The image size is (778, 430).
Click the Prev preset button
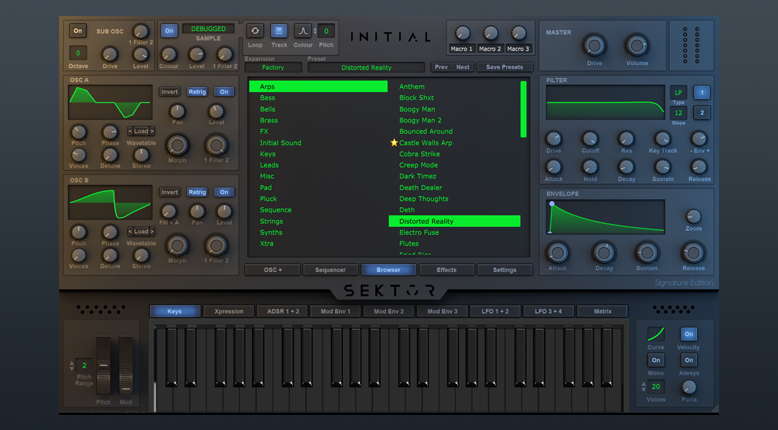click(441, 67)
